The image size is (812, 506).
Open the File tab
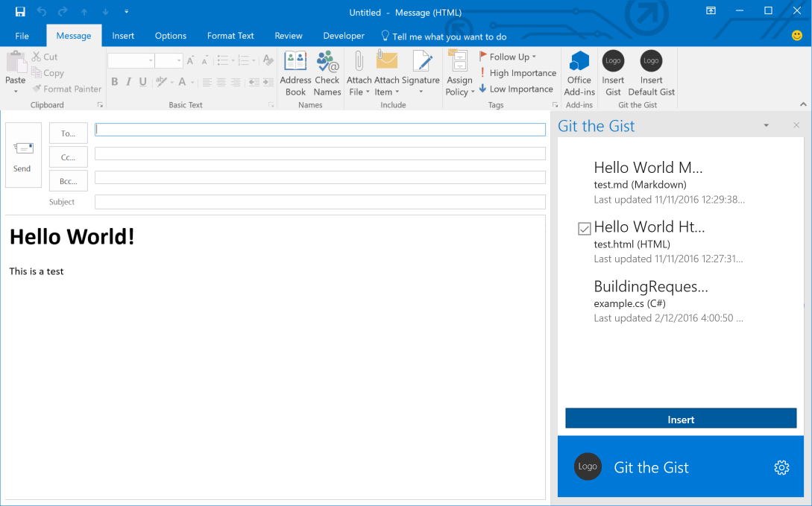(x=22, y=36)
